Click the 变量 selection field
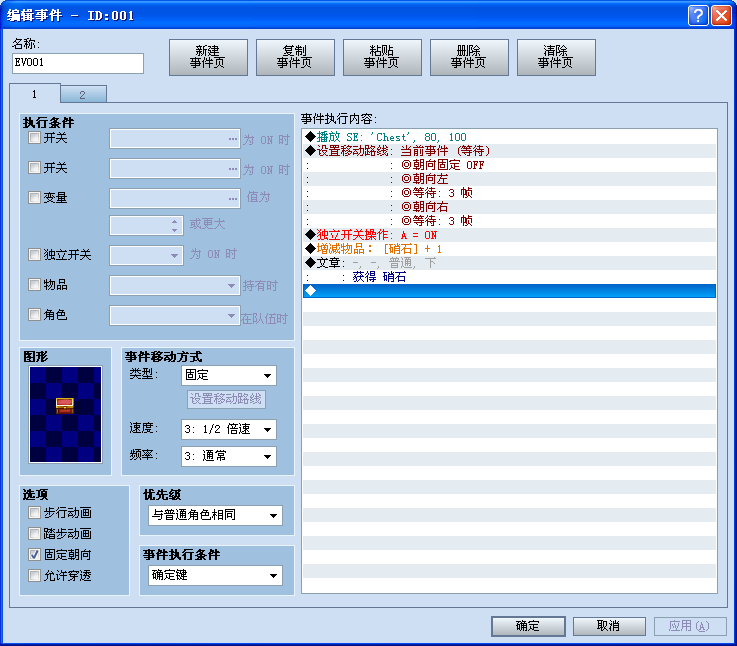 (175, 198)
